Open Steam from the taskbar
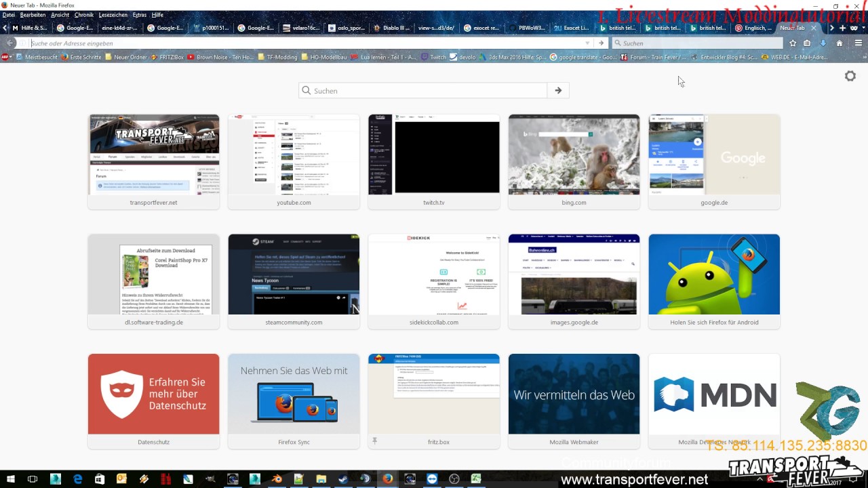The image size is (868, 488). (343, 479)
